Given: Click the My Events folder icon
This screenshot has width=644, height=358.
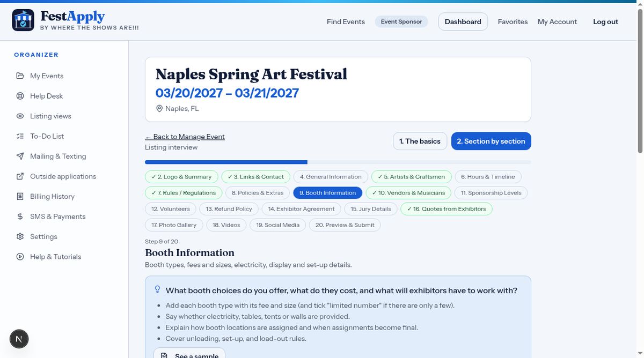Looking at the screenshot, I should tap(20, 76).
